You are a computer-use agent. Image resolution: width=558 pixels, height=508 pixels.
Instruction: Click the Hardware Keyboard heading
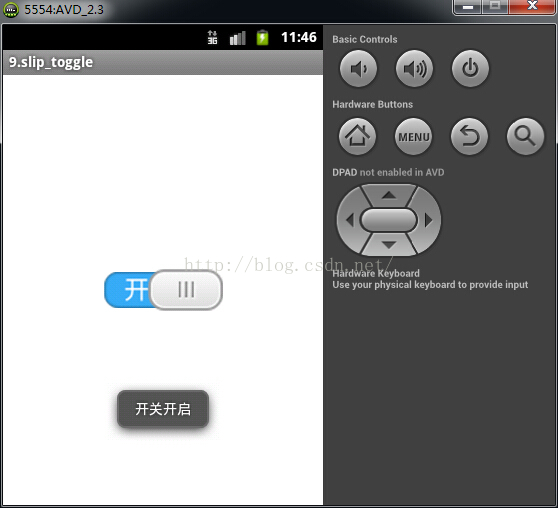(x=376, y=273)
